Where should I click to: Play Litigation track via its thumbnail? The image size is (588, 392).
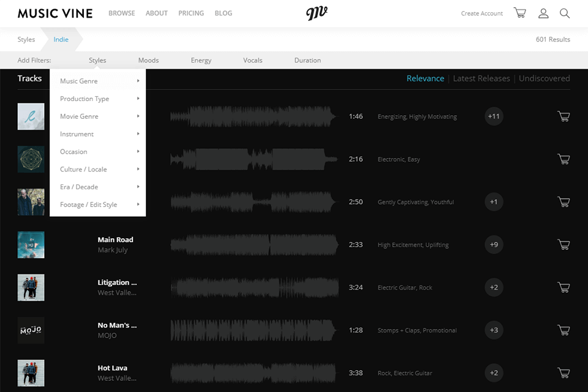(x=31, y=287)
